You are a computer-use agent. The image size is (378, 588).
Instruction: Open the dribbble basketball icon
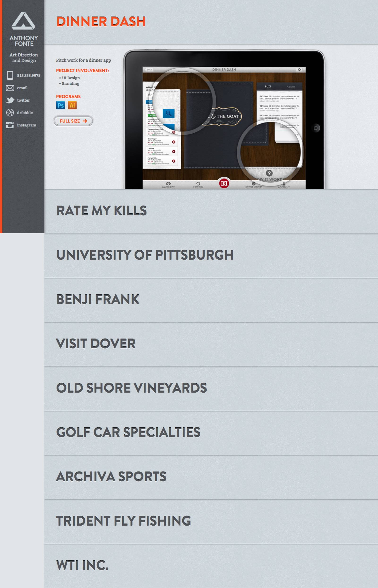pyautogui.click(x=10, y=113)
